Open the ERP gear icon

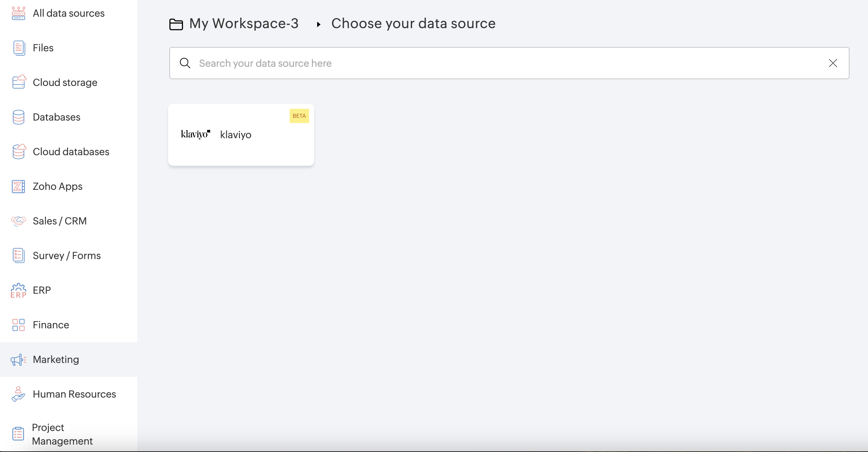point(18,290)
